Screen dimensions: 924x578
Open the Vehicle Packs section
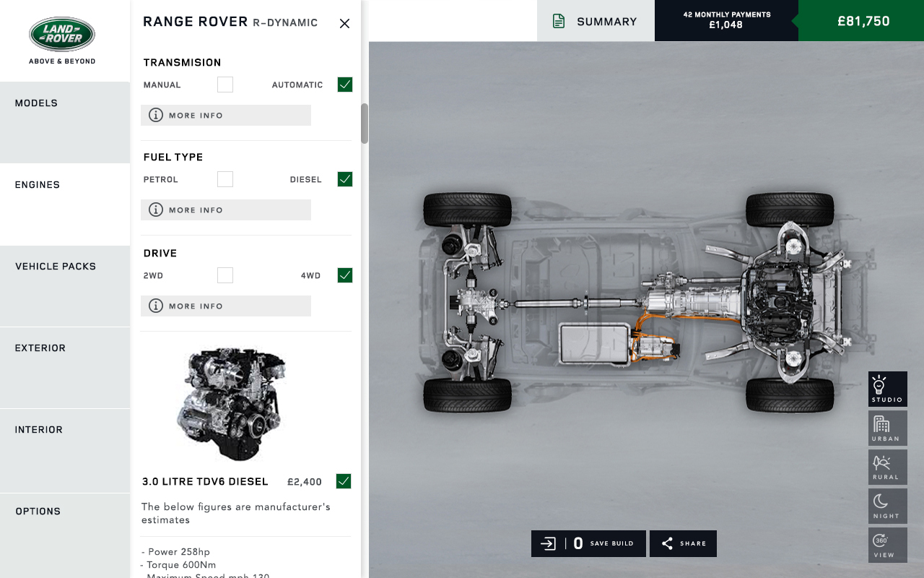pyautogui.click(x=65, y=286)
